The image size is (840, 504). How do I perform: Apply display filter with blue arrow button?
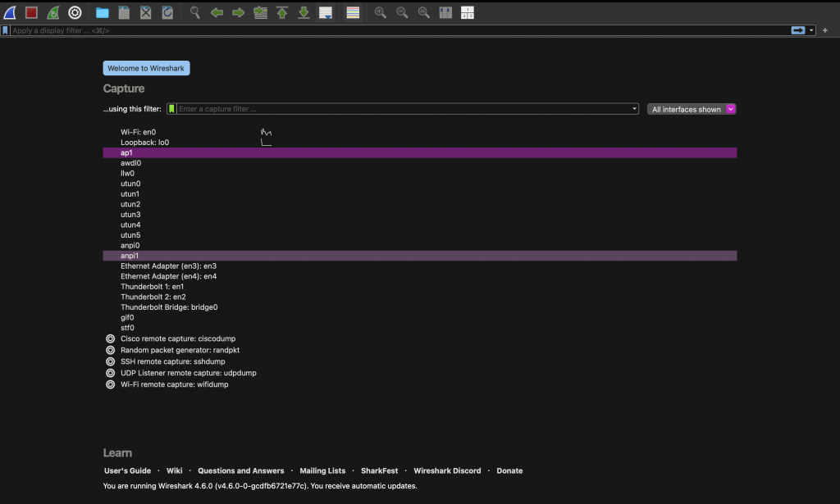[798, 30]
